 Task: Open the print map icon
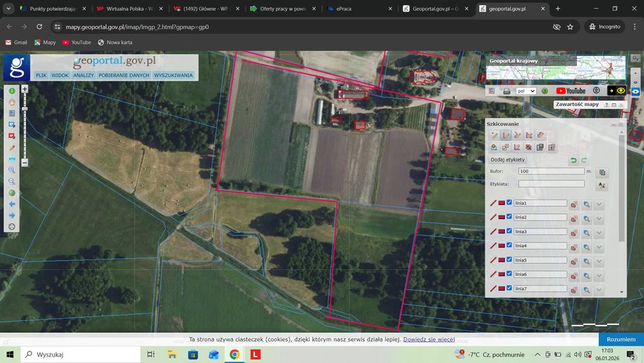click(506, 91)
